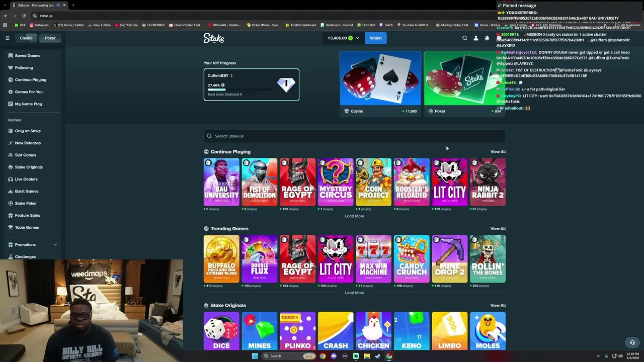
Task: Select Live Dealers category
Action: 33,179
